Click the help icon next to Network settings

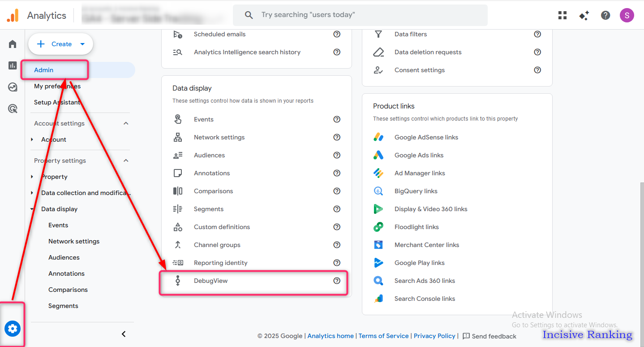337,137
